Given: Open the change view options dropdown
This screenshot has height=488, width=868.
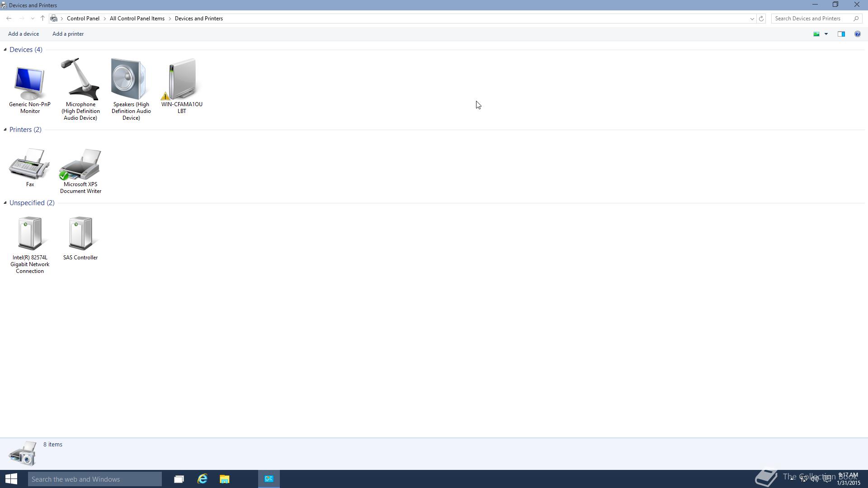Looking at the screenshot, I should tap(826, 34).
